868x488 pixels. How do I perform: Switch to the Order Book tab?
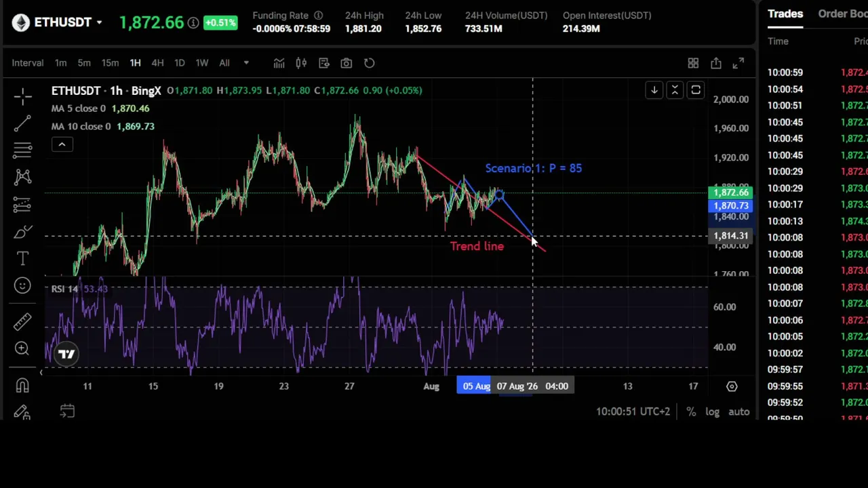tap(843, 14)
